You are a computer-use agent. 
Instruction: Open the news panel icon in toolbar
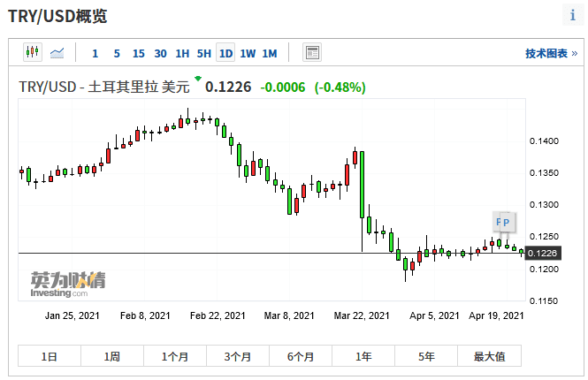(x=312, y=53)
